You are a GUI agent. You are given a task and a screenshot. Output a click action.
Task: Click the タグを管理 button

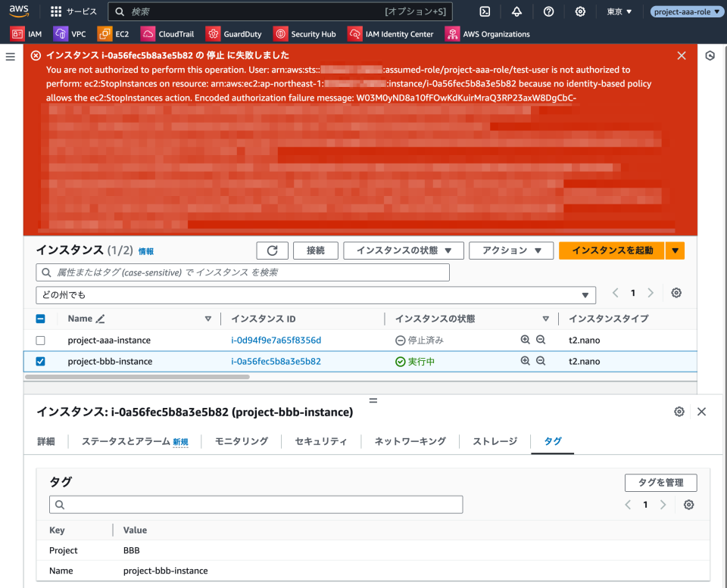coord(660,482)
